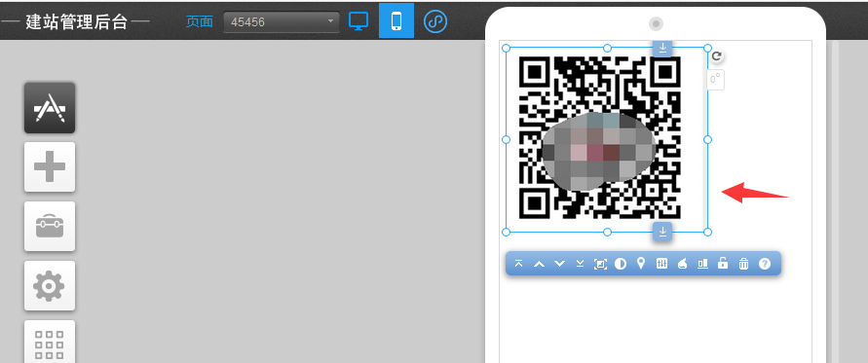
Task: Click the circular link icon in header
Action: pyautogui.click(x=435, y=21)
